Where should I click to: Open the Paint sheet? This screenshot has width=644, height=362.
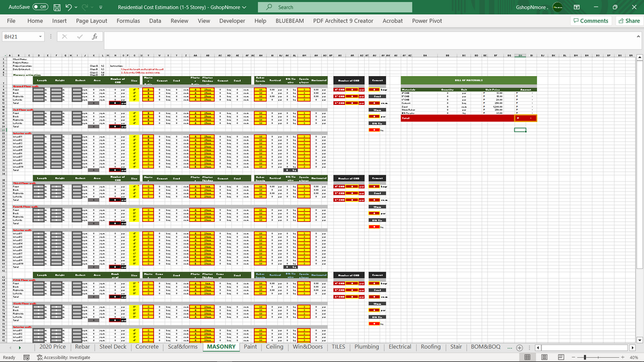250,347
